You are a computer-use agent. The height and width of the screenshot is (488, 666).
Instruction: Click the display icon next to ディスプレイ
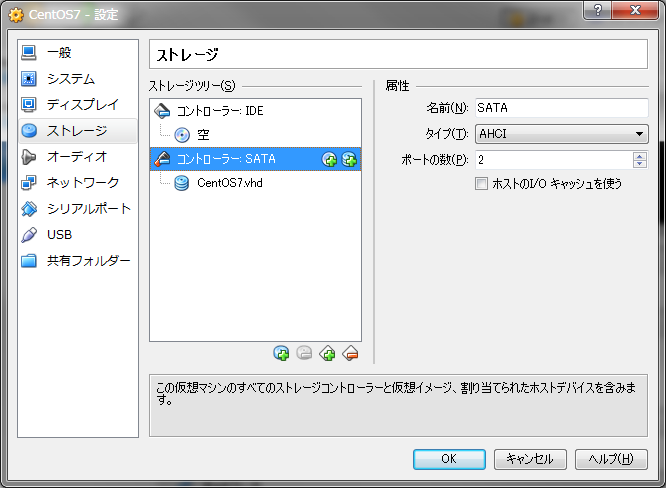(29, 104)
